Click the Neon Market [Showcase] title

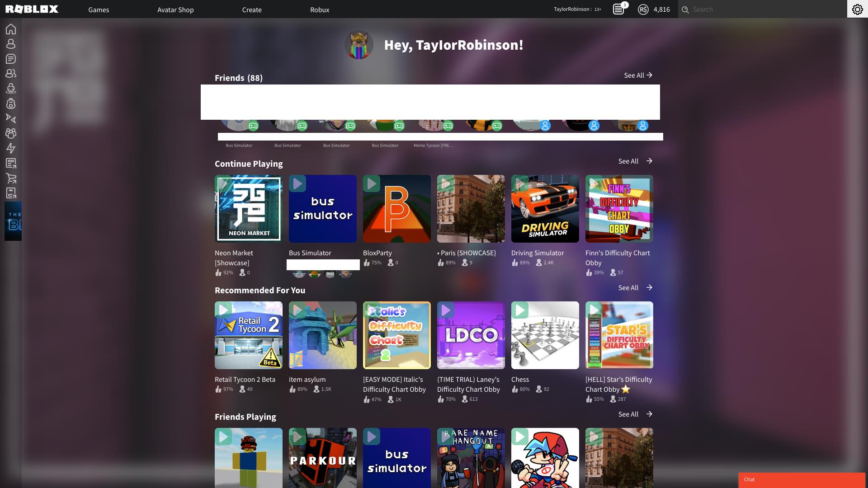234,258
